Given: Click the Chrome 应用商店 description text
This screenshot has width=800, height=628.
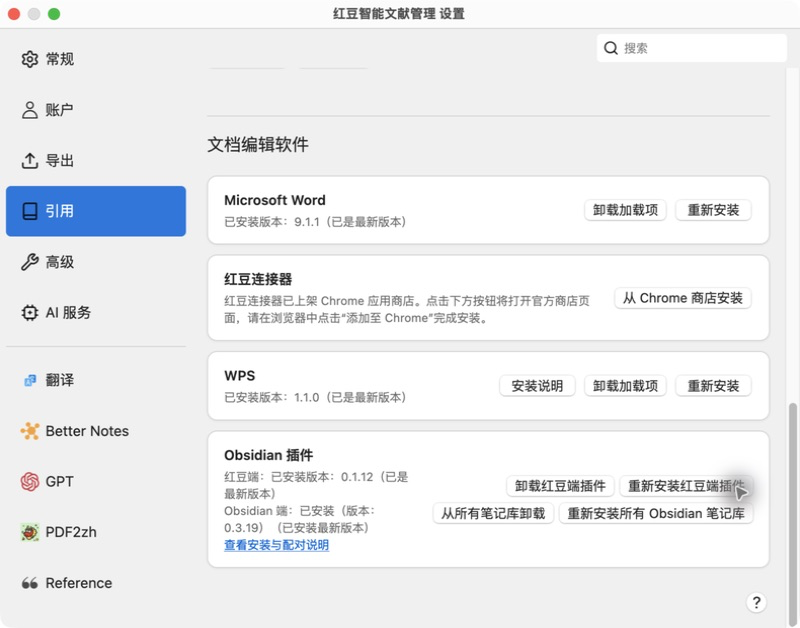Looking at the screenshot, I should coord(407,309).
